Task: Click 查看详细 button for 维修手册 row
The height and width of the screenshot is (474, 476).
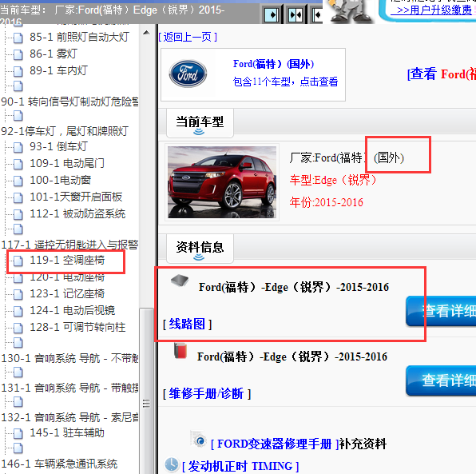Action: pyautogui.click(x=441, y=380)
